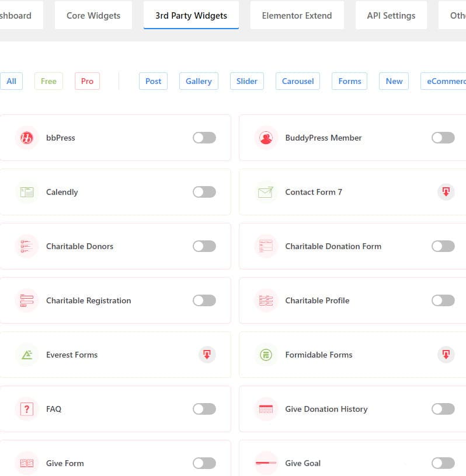466x476 pixels.
Task: Click the Give Donation History icon
Action: coord(266,409)
